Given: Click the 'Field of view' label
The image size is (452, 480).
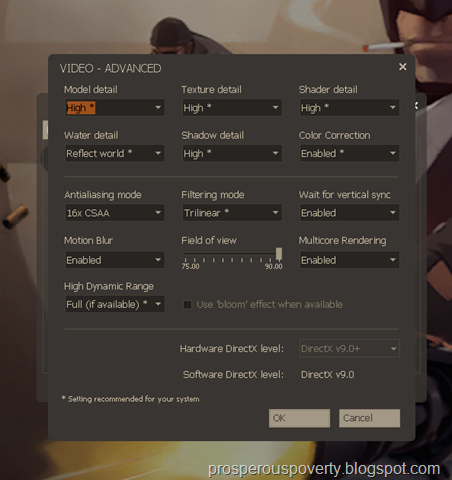Looking at the screenshot, I should click(x=209, y=240).
